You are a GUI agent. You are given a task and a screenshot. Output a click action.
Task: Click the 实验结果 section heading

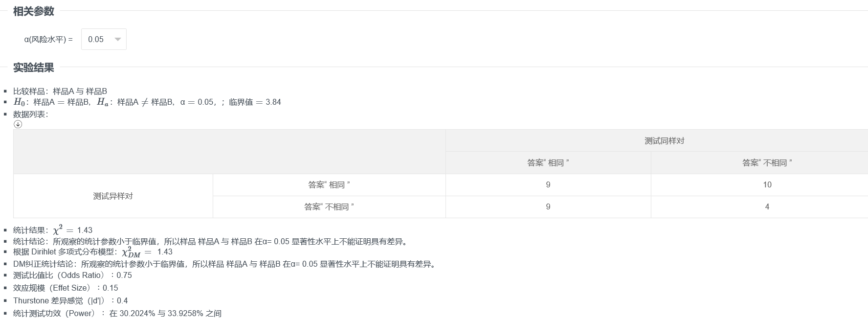33,68
